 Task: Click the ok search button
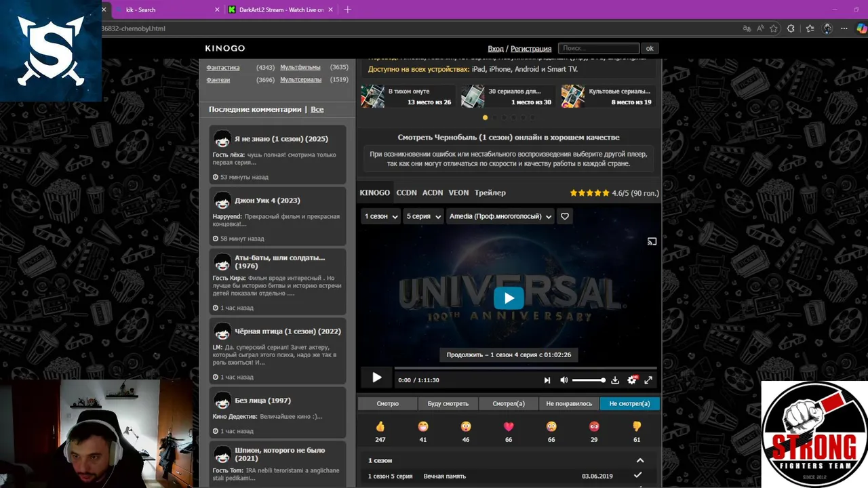pos(650,48)
